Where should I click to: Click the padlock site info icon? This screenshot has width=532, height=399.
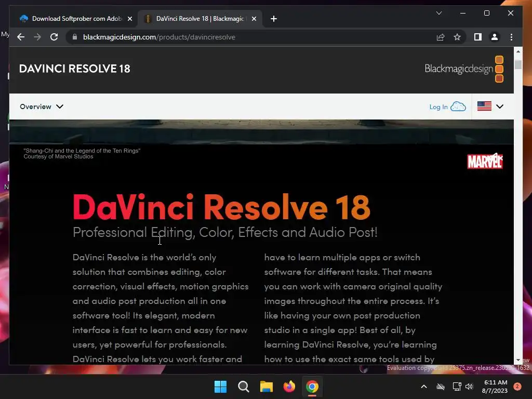(x=75, y=37)
